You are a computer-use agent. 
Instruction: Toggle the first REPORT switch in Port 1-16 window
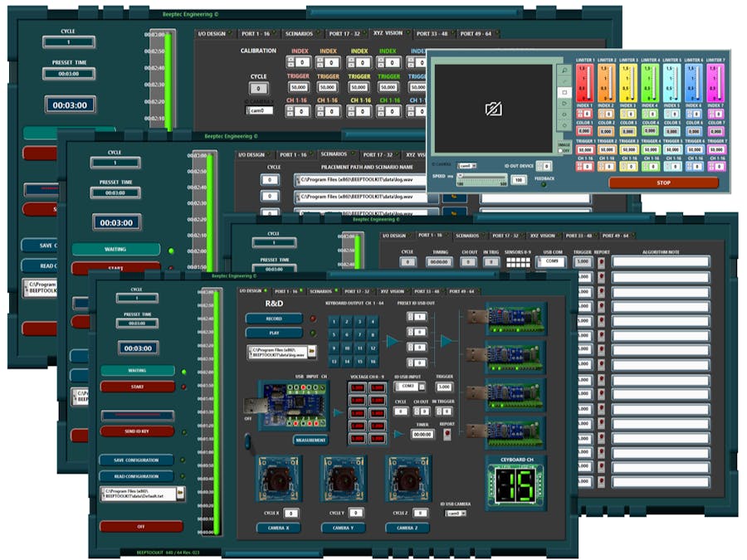pos(601,262)
